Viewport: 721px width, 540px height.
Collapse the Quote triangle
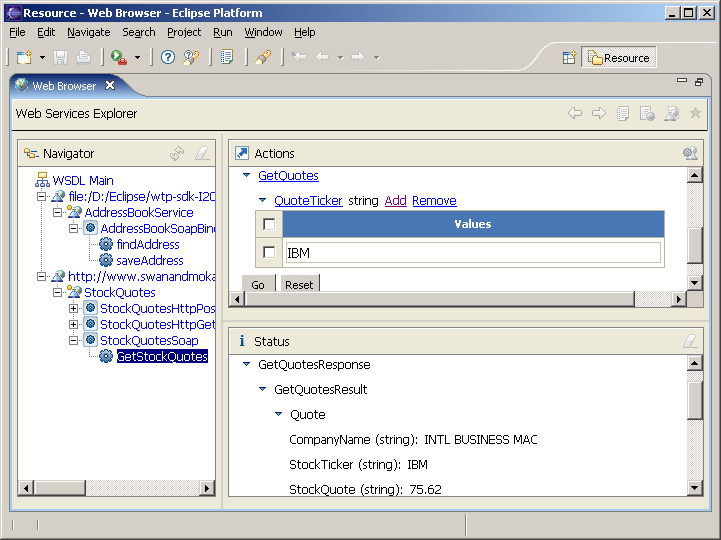pyautogui.click(x=279, y=414)
